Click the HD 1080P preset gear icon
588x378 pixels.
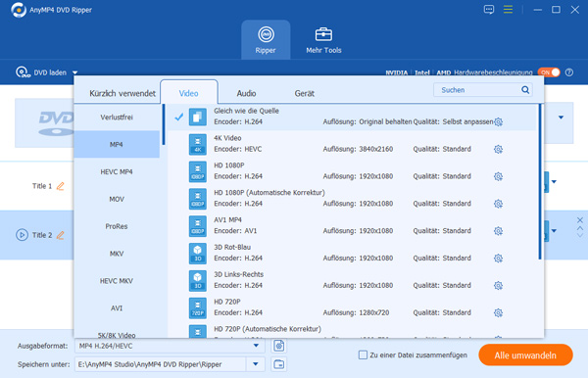[498, 176]
